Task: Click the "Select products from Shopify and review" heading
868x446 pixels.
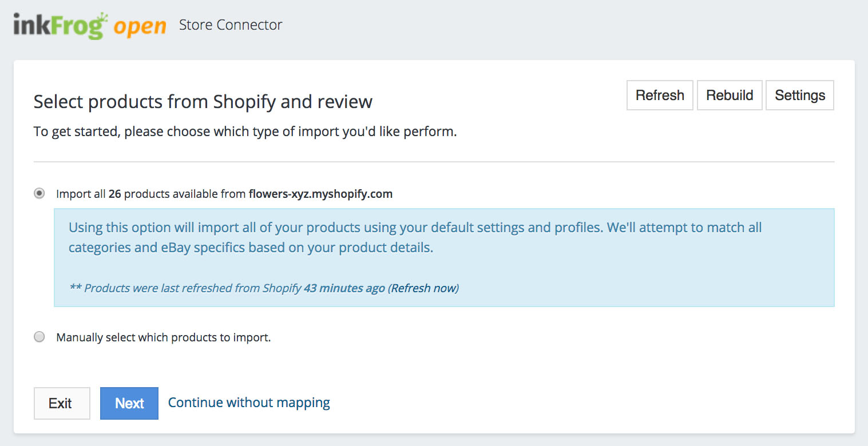Action: 203,102
